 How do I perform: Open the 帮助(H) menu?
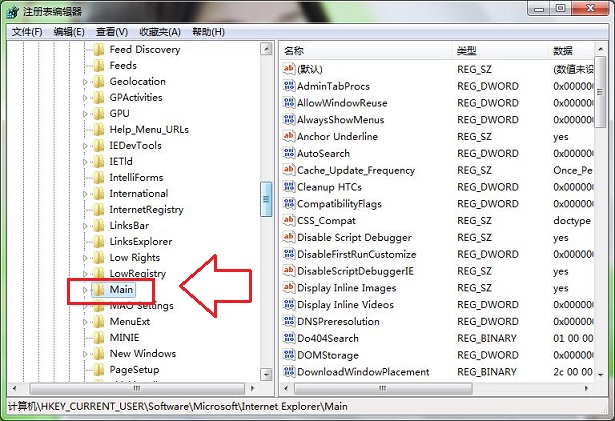click(x=208, y=32)
